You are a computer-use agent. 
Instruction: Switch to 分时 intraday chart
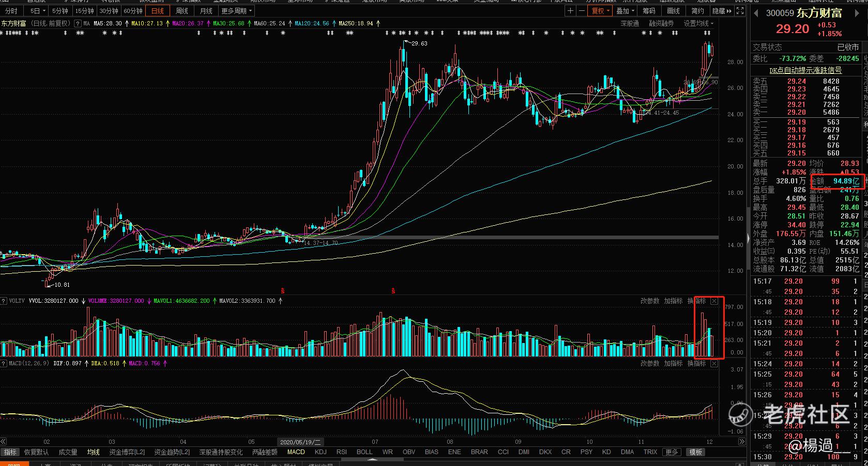tap(11, 11)
